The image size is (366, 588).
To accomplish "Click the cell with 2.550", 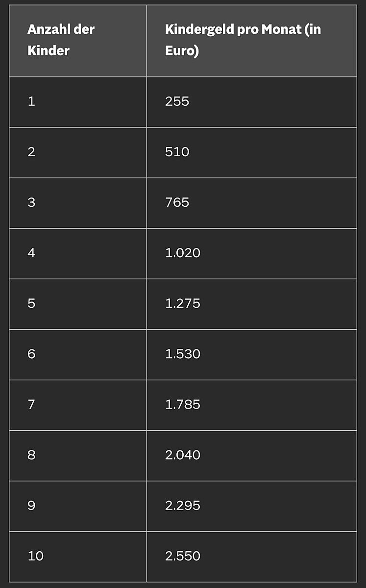I will pyautogui.click(x=183, y=556).
